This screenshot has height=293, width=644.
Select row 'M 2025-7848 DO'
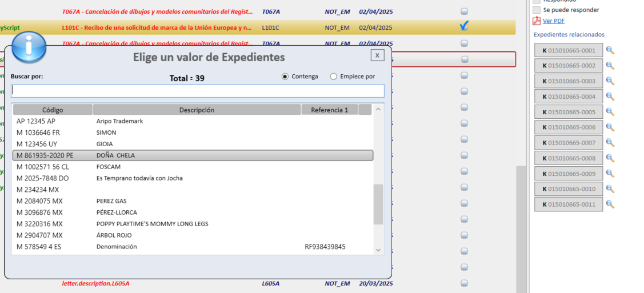coord(193,178)
